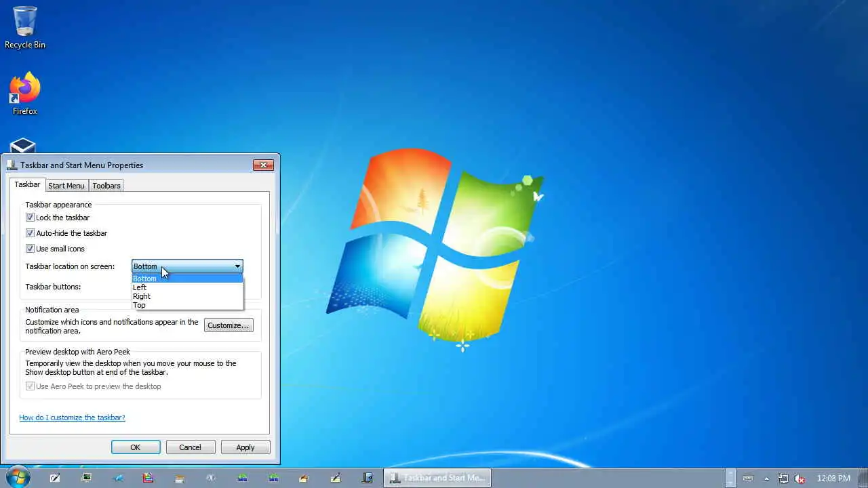Pick Right from the location list
Viewport: 868px width, 488px height.
click(x=187, y=296)
